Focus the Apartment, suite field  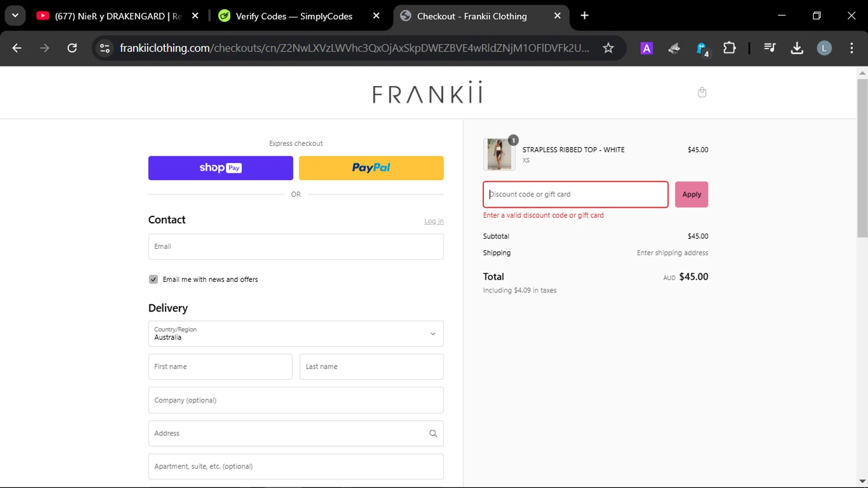click(x=296, y=467)
